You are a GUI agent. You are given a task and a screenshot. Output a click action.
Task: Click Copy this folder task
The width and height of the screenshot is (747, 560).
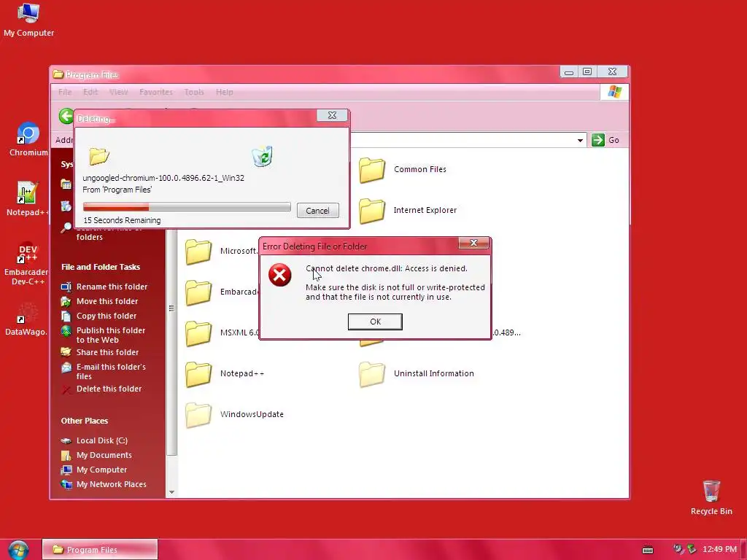[98, 316]
